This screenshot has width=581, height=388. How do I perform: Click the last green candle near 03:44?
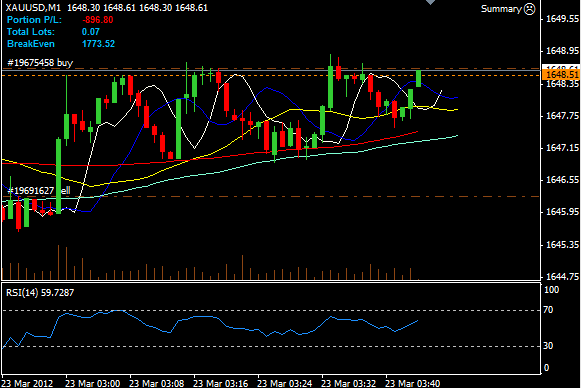418,78
